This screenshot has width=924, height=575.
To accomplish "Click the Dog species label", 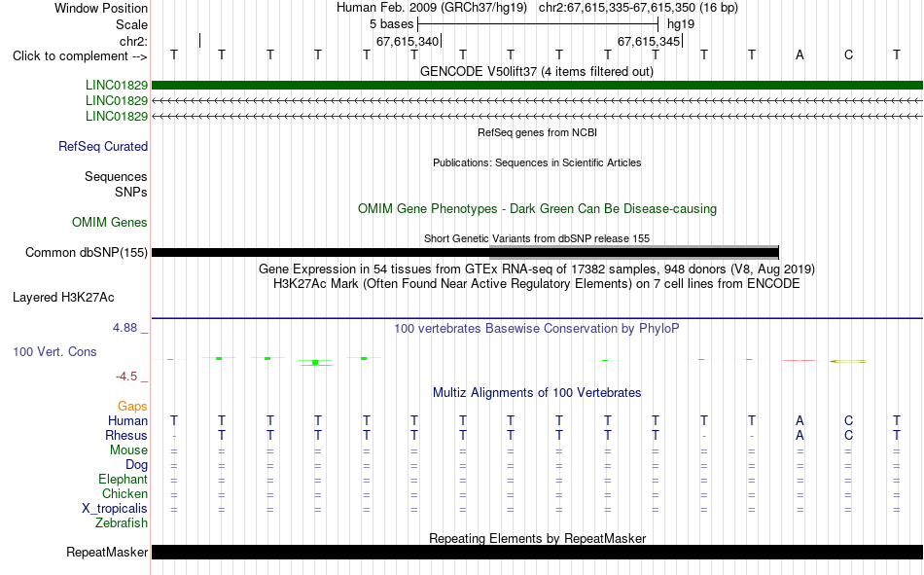I will tap(136, 465).
